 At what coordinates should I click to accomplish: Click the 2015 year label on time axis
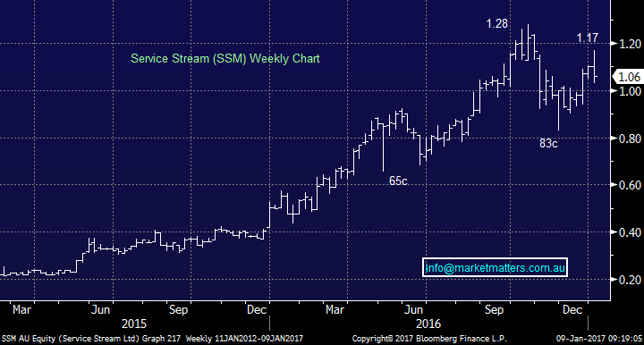tap(134, 324)
